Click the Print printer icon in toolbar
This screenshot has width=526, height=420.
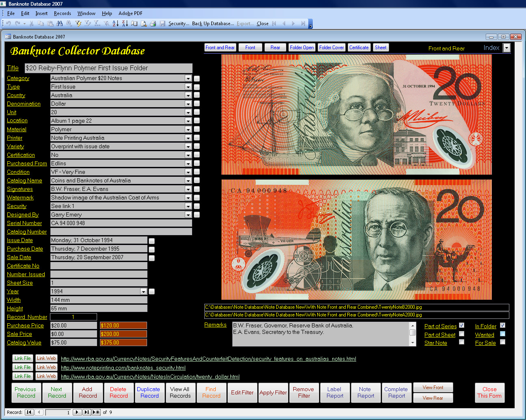153,24
